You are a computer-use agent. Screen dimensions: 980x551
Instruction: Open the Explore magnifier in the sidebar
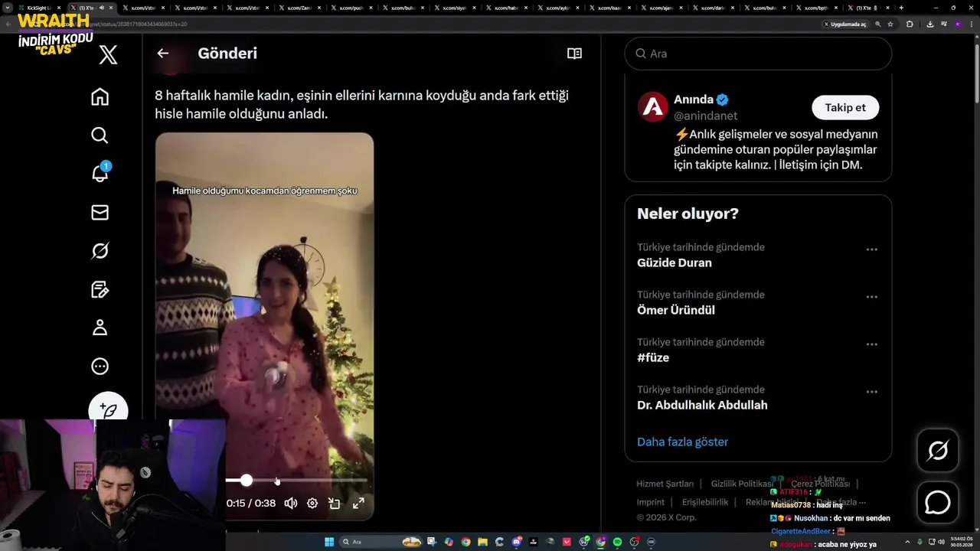tap(100, 135)
